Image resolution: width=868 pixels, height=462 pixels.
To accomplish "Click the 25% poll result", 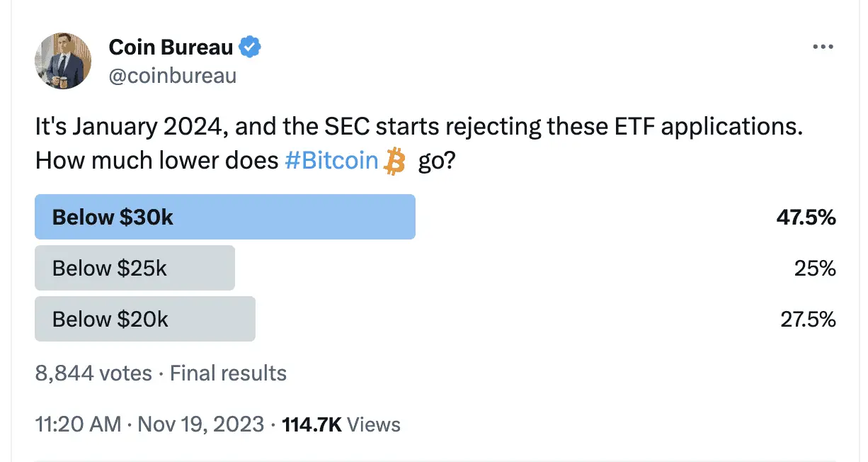I will pos(815,268).
